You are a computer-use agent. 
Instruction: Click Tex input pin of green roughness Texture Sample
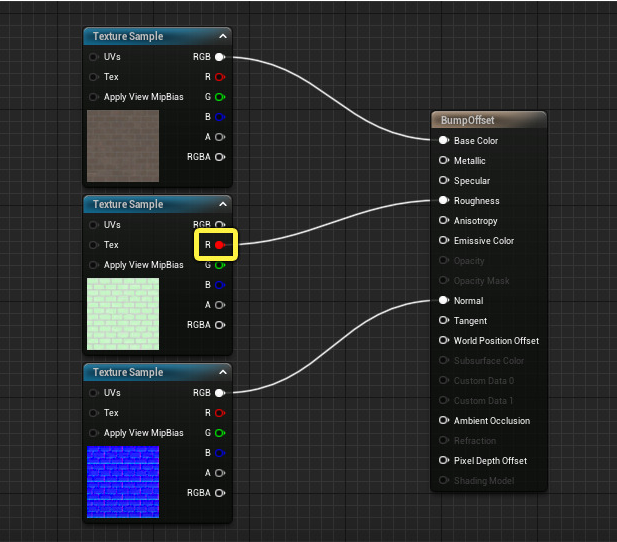(93, 245)
